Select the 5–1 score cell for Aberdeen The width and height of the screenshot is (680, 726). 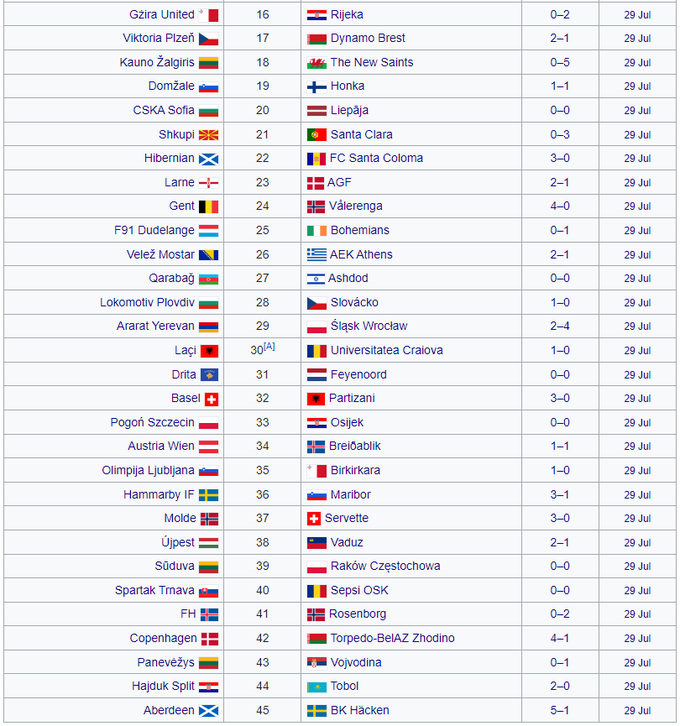click(559, 710)
